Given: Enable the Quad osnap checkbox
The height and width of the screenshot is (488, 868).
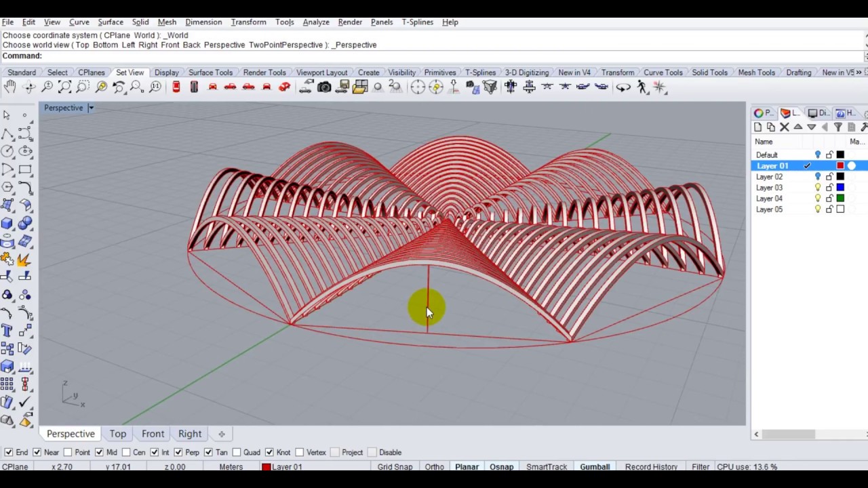Looking at the screenshot, I should (236, 452).
